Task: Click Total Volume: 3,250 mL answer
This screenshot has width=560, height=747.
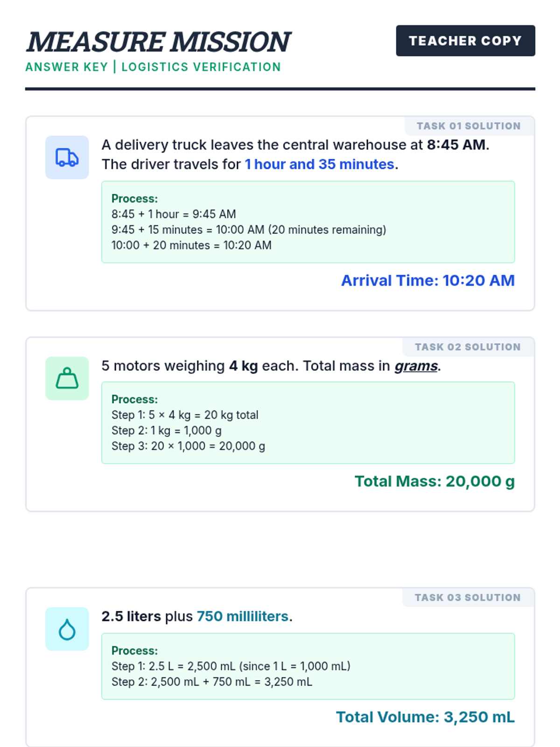Action: pos(425,717)
